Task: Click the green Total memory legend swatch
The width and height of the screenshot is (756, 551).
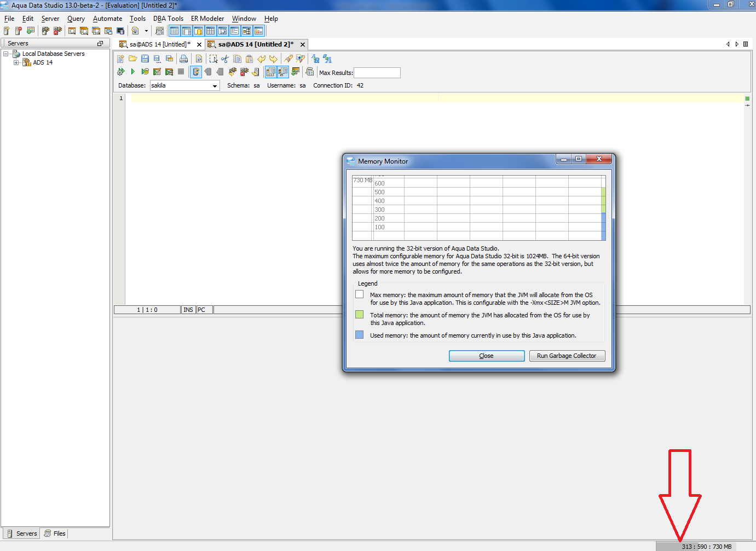Action: click(x=359, y=315)
